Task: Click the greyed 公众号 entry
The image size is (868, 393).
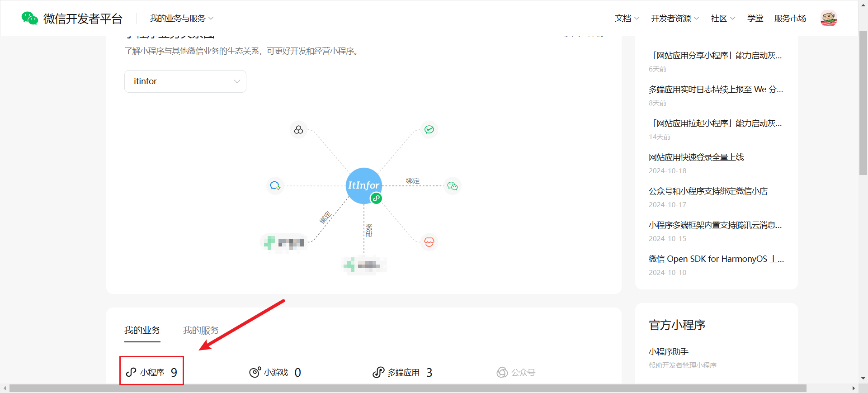Action: [x=516, y=372]
